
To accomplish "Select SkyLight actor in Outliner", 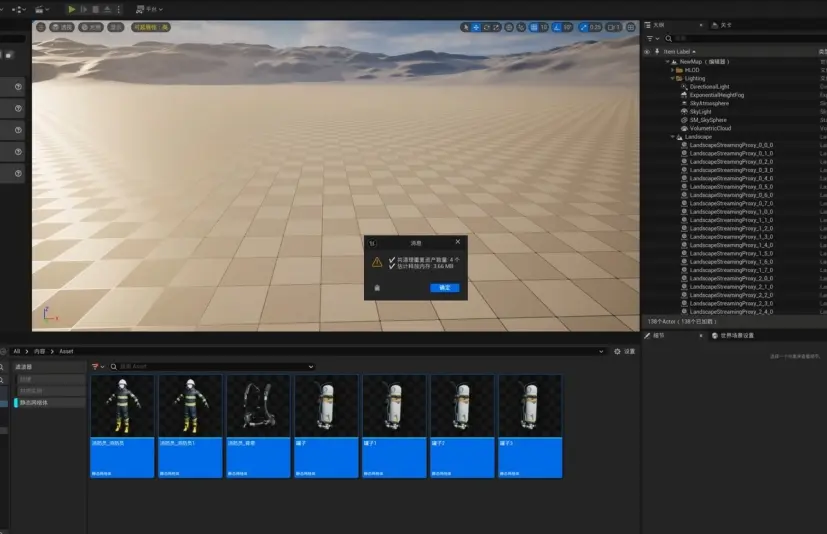I will point(700,112).
